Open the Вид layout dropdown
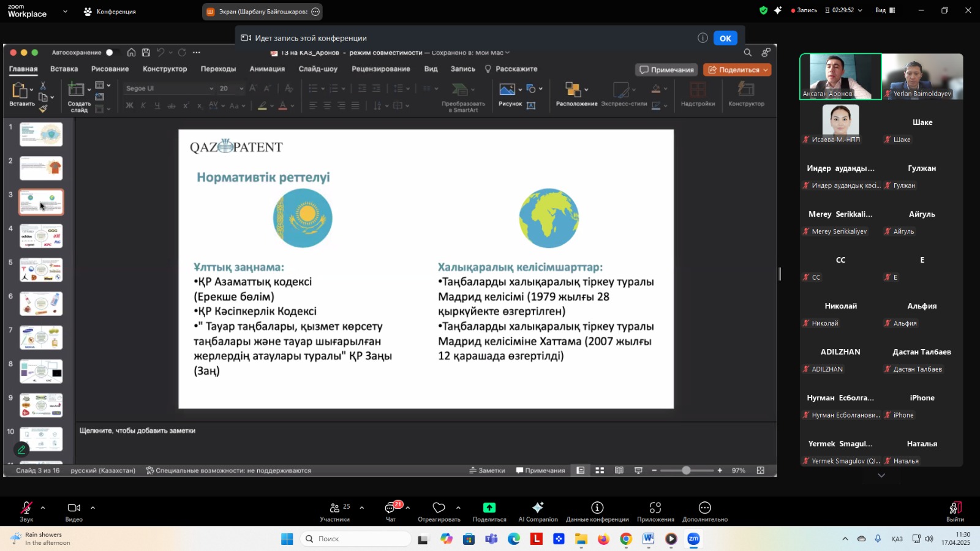Screen dimensions: 980x551 pyautogui.click(x=885, y=10)
